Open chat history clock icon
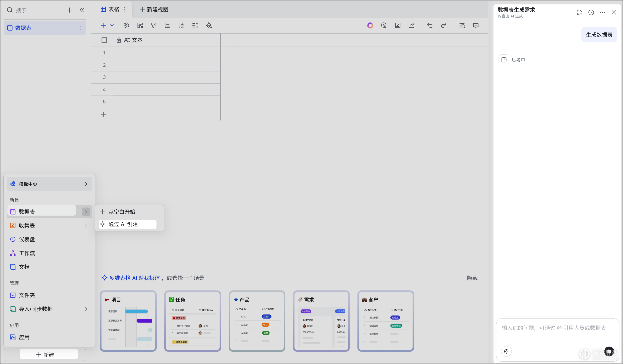The width and height of the screenshot is (623, 364). tap(591, 12)
